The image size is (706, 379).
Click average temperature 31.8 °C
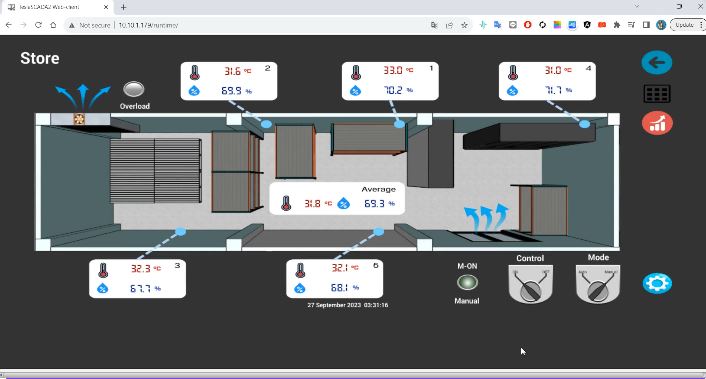click(x=318, y=203)
